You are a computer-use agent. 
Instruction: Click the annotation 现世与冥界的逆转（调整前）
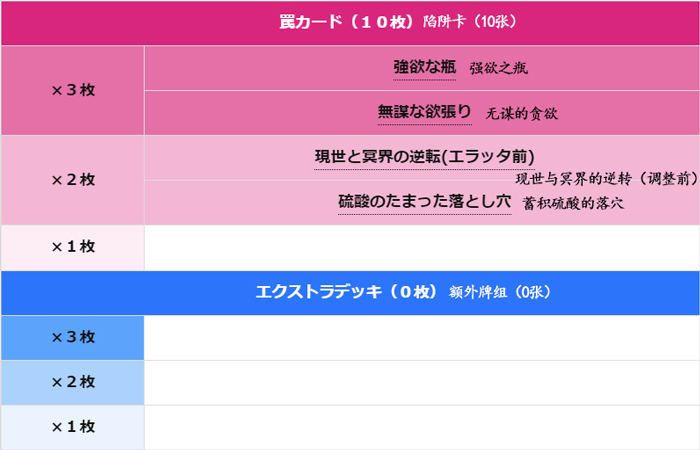[606, 180]
